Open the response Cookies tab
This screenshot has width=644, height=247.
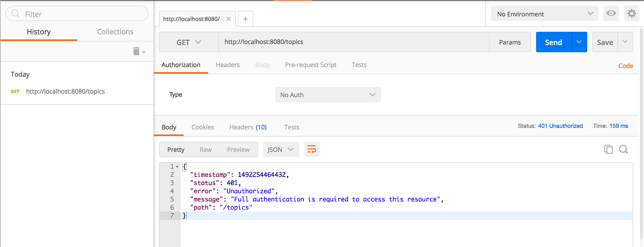point(203,127)
